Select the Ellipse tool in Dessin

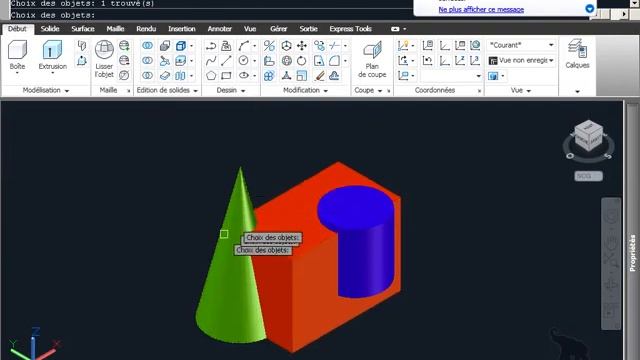tap(243, 76)
